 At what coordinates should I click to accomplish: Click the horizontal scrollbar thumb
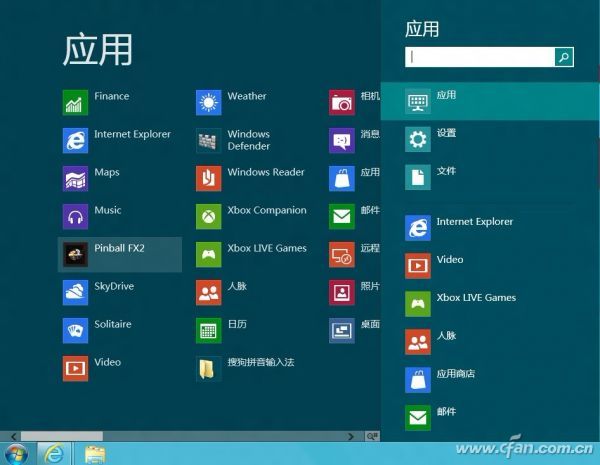tap(62, 436)
